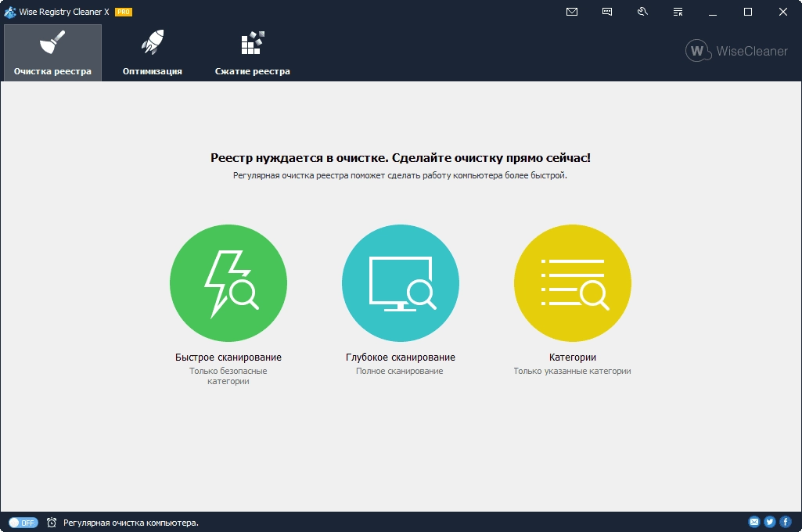Screen dimensions: 802x532
Task: Close the Wise Registry Cleaner window
Action: click(783, 12)
